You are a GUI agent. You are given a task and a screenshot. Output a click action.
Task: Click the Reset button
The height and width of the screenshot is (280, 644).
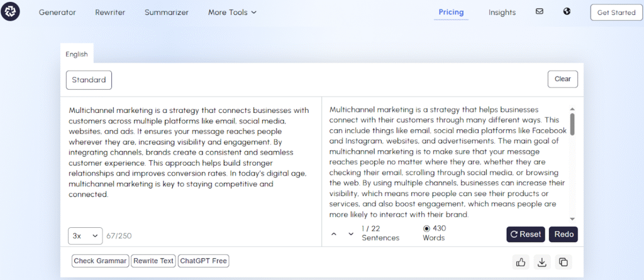pos(525,234)
